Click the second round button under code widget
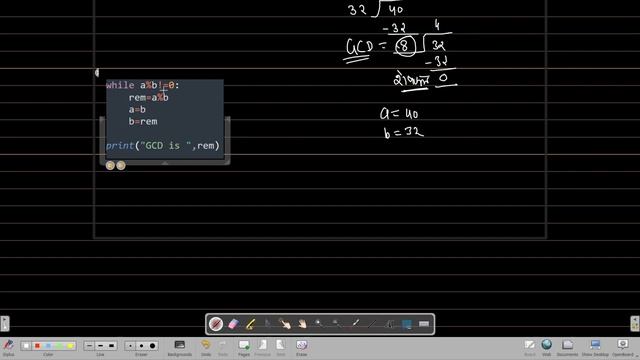Viewport: 640px width, 360px height. [121, 165]
